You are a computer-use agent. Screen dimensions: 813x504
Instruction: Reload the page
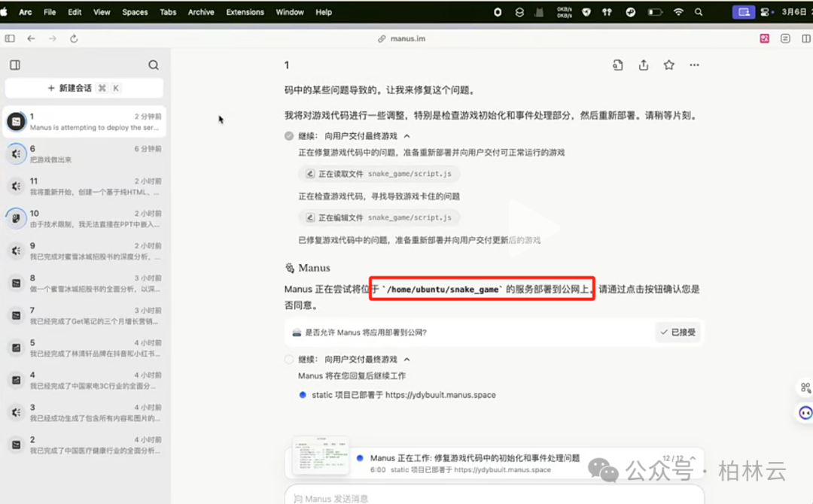(x=74, y=38)
